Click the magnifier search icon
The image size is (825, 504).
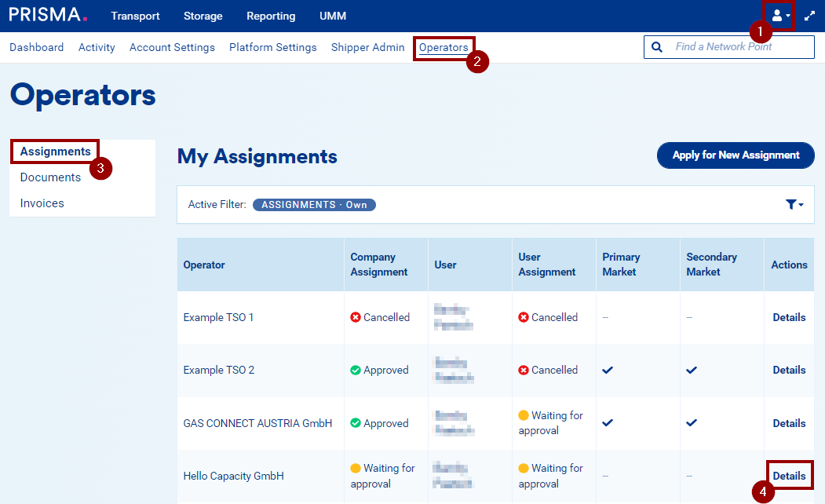pyautogui.click(x=657, y=47)
